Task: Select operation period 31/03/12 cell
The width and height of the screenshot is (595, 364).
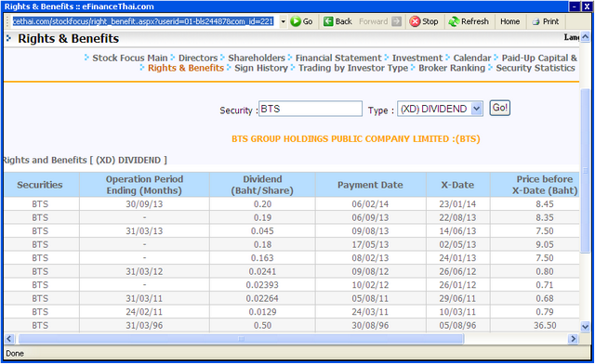Action: 144,271
